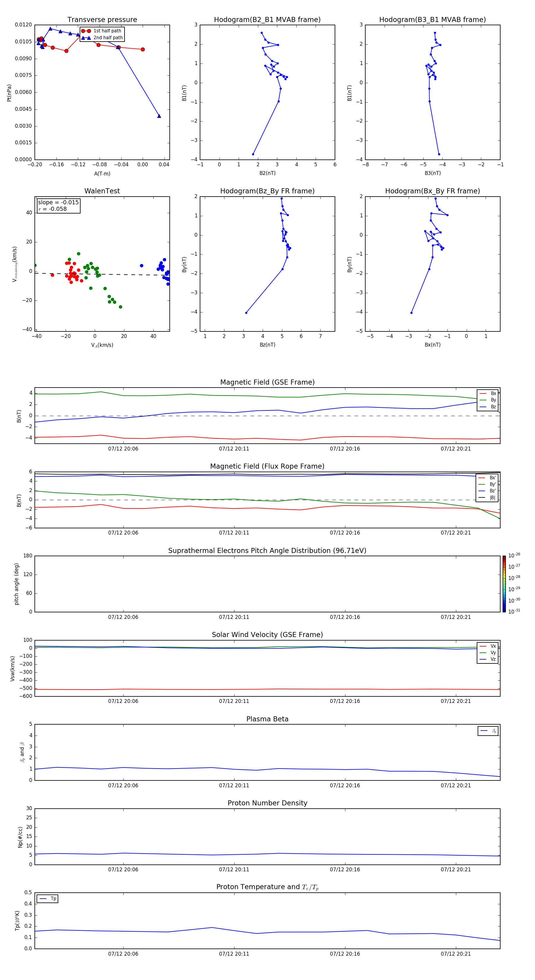
Task: Click the Vy legend entry
Action: click(x=488, y=652)
